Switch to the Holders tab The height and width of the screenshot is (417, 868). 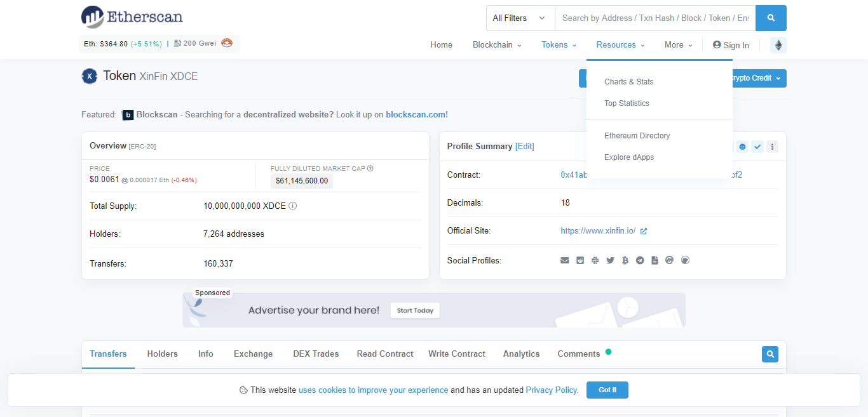[x=163, y=354]
